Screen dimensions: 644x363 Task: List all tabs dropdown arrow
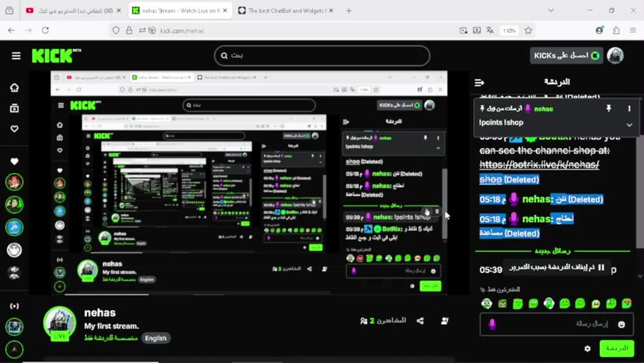(551, 11)
